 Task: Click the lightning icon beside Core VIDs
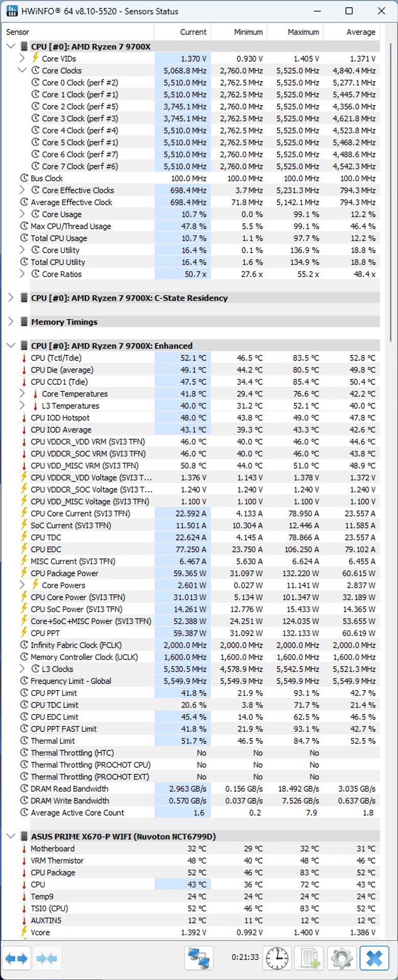tap(35, 58)
